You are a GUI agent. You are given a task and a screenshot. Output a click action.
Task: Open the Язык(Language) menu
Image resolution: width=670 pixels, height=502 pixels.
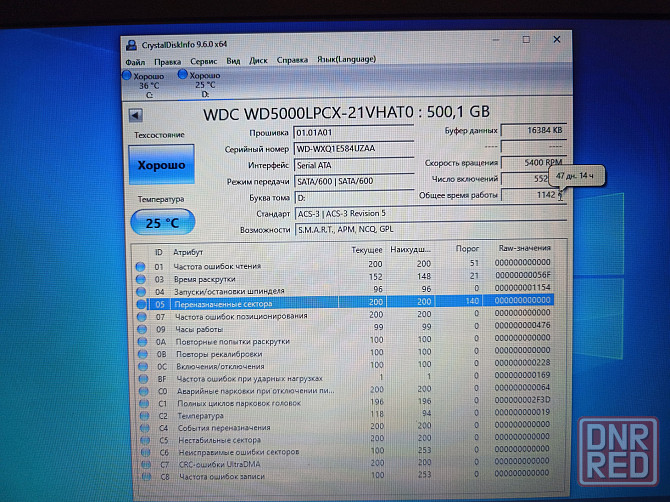(x=346, y=59)
